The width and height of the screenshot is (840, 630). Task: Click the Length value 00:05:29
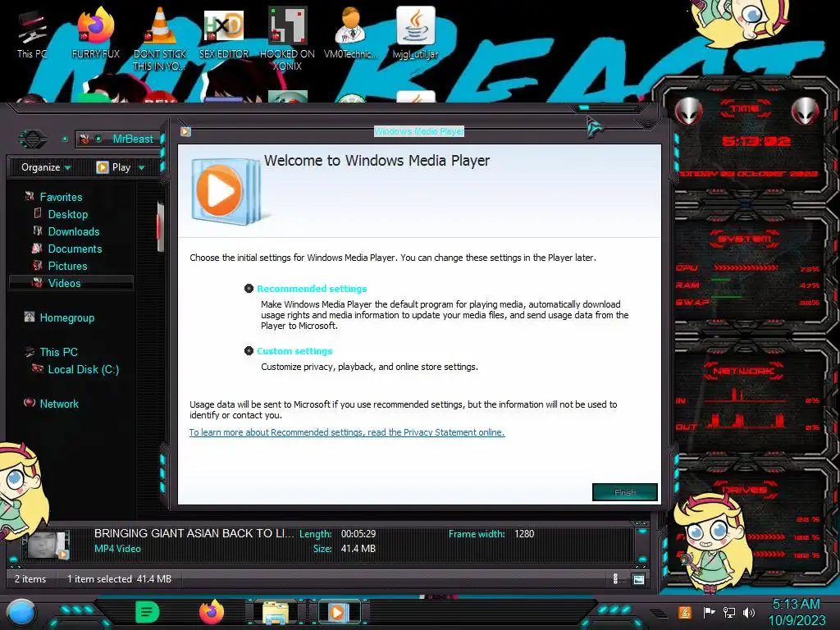(x=358, y=534)
